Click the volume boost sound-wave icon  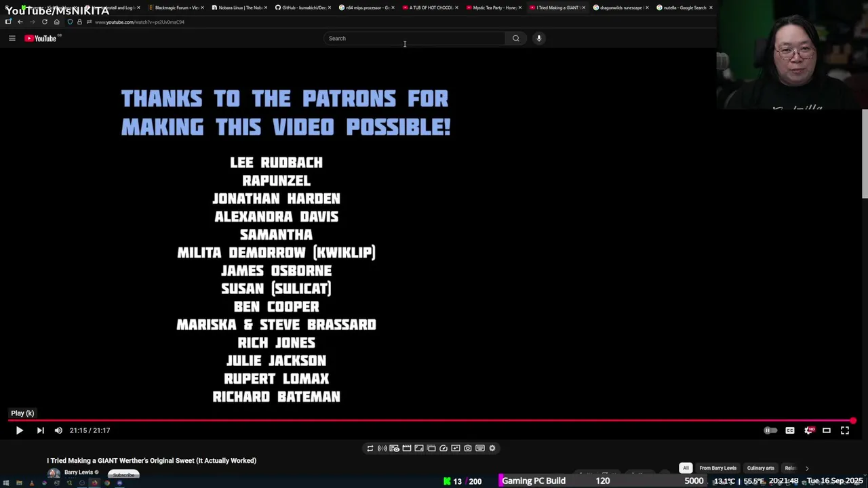tap(382, 448)
